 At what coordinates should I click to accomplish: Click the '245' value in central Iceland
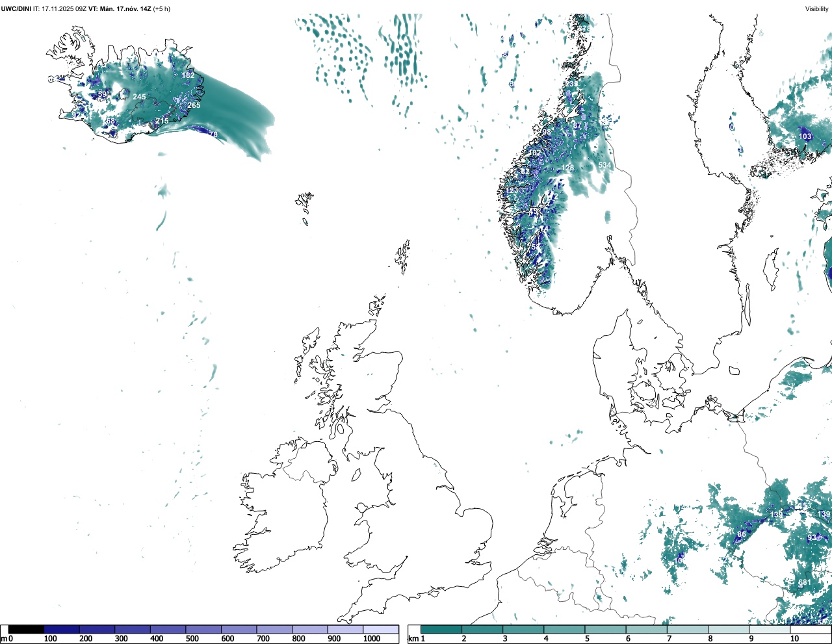pos(139,97)
